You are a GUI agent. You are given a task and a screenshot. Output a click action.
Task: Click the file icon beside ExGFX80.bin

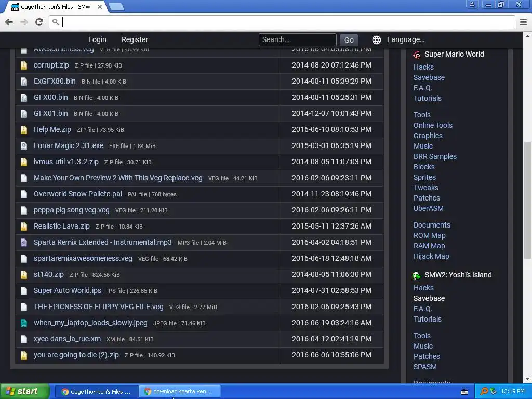tap(24, 82)
